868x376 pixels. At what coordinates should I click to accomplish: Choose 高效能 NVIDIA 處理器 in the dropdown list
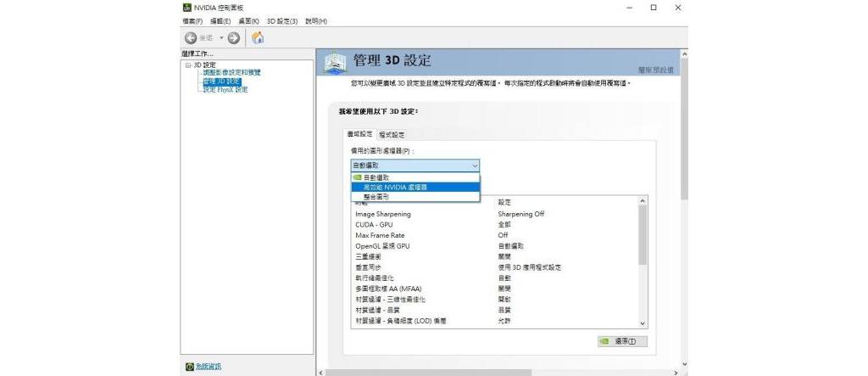tap(415, 187)
